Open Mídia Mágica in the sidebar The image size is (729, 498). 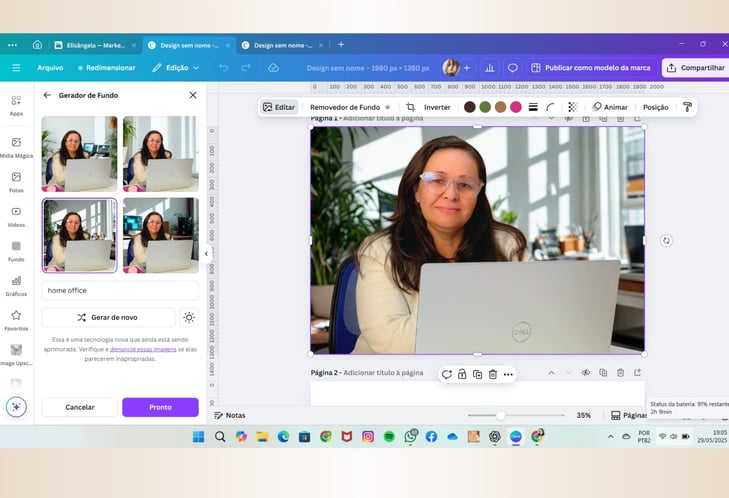16,147
